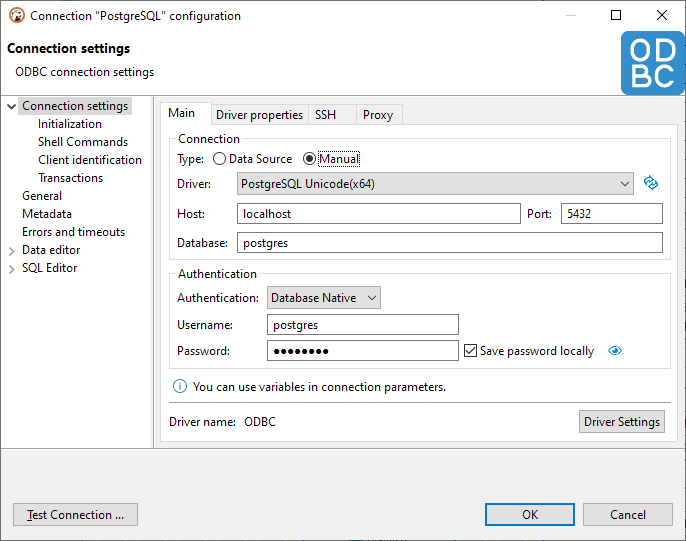This screenshot has height=541, width=686.
Task: Select Metadata in the settings tree
Action: (x=47, y=213)
